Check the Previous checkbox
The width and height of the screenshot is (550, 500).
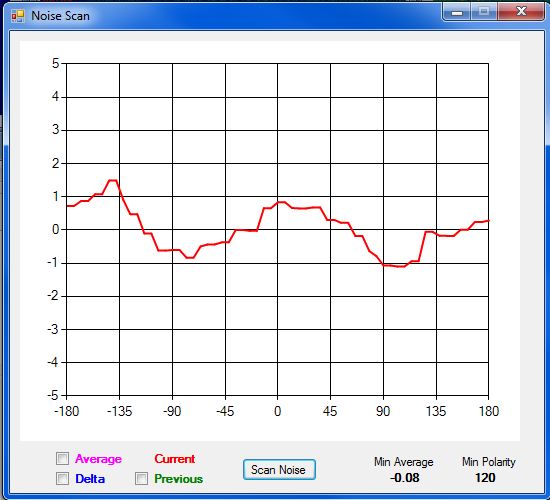pyautogui.click(x=141, y=478)
